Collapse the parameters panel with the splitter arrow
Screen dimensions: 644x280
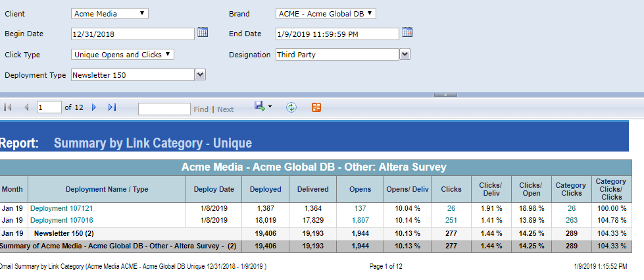[x=445, y=95]
